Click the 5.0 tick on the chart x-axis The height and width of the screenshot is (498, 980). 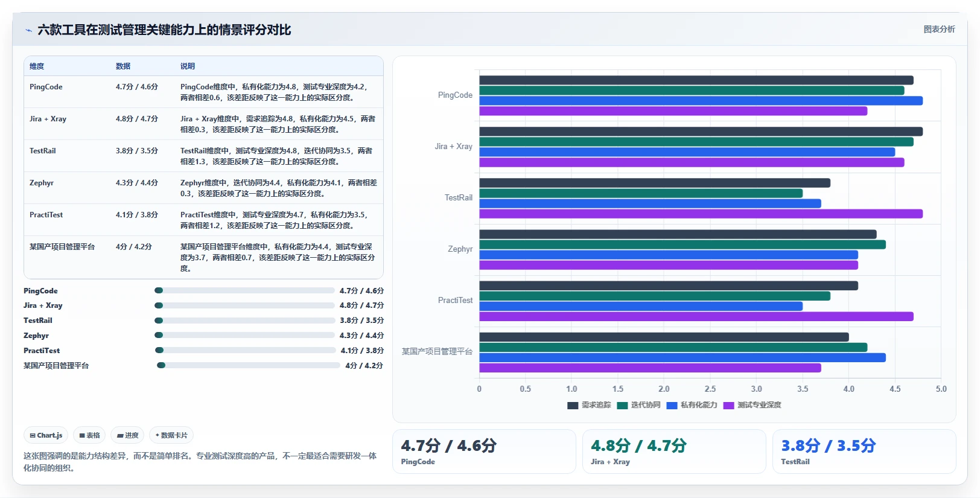941,389
